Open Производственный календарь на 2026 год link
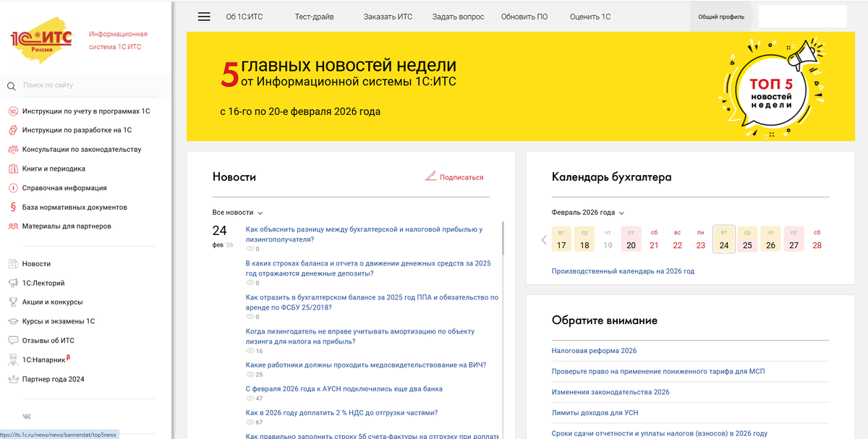Image resolution: width=868 pixels, height=439 pixels. click(x=623, y=271)
